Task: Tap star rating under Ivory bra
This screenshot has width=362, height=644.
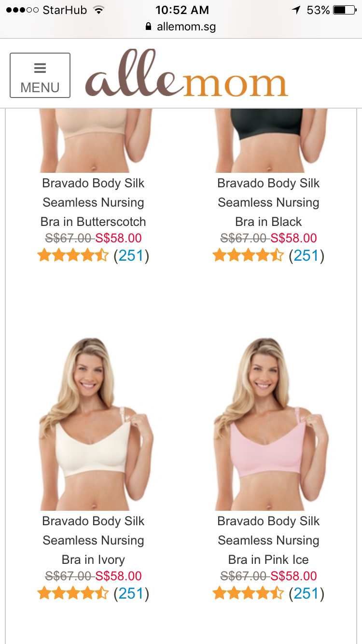Action: pos(73,593)
